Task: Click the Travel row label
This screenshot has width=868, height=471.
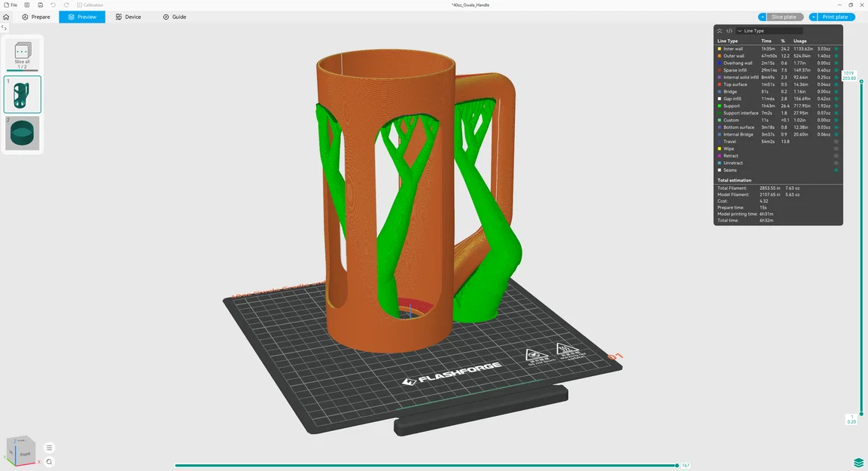Action: point(729,142)
